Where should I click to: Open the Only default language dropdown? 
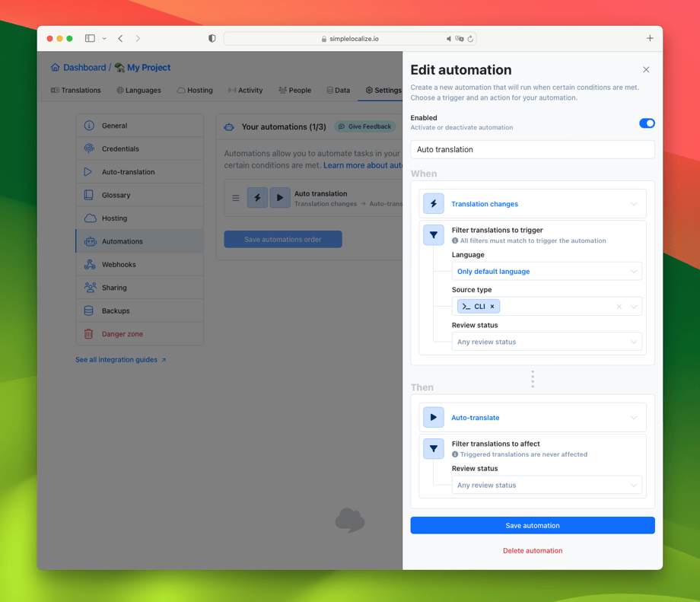coord(546,272)
